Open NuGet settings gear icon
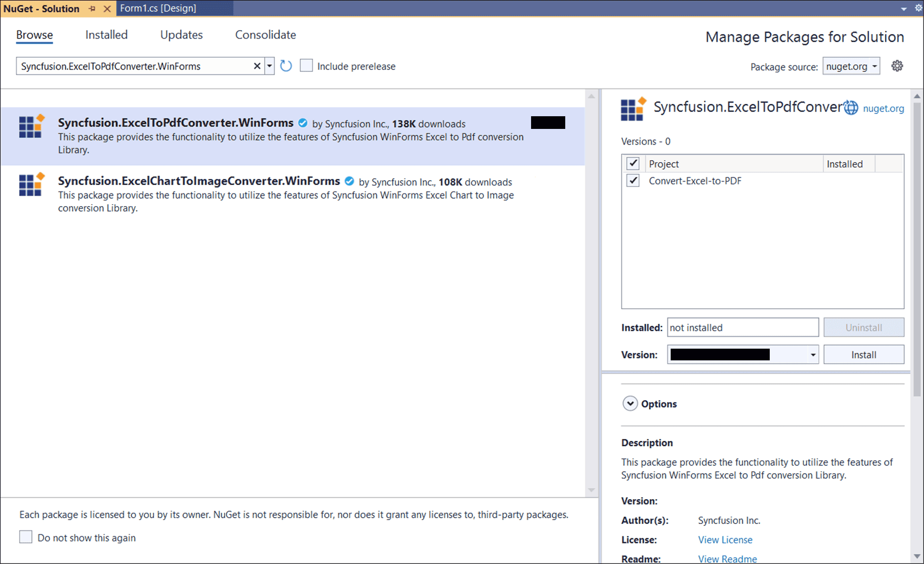924x564 pixels. click(x=897, y=66)
